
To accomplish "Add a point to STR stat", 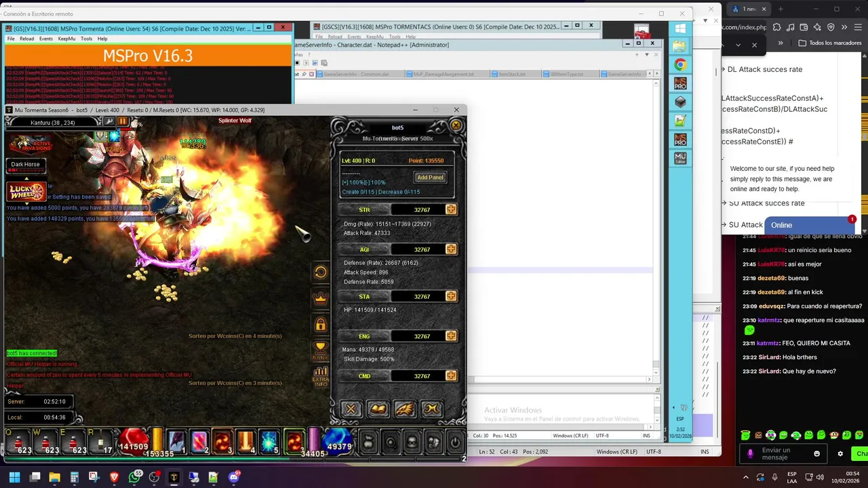I will point(451,210).
